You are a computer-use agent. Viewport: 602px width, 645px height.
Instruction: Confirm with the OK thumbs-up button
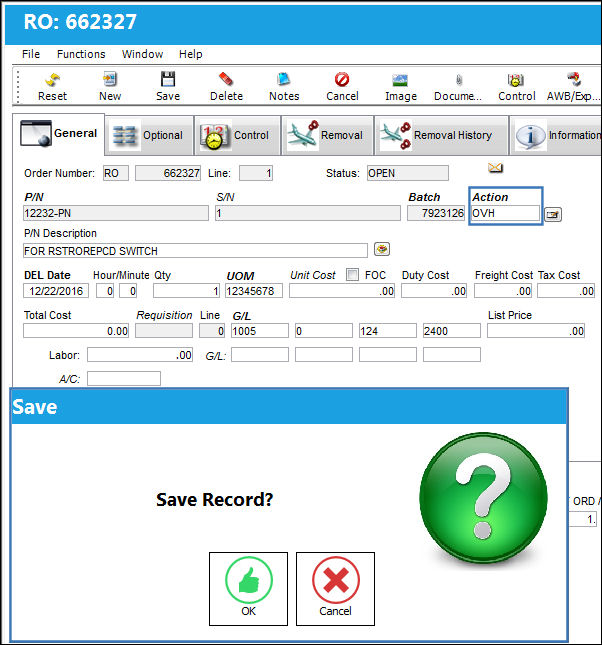[x=249, y=589]
